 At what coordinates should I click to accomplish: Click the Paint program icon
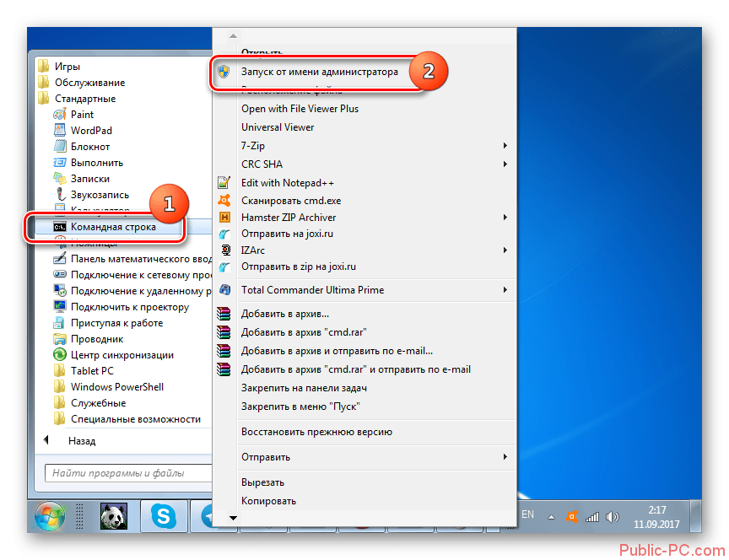pos(60,115)
